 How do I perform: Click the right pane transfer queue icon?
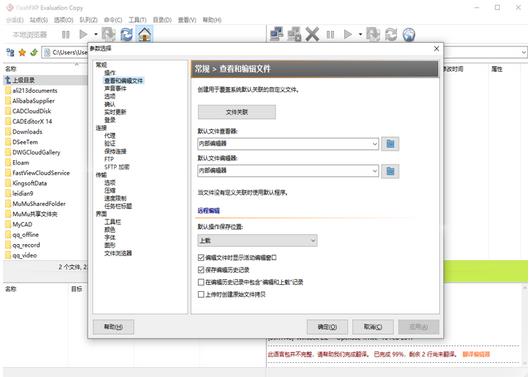(x=373, y=34)
